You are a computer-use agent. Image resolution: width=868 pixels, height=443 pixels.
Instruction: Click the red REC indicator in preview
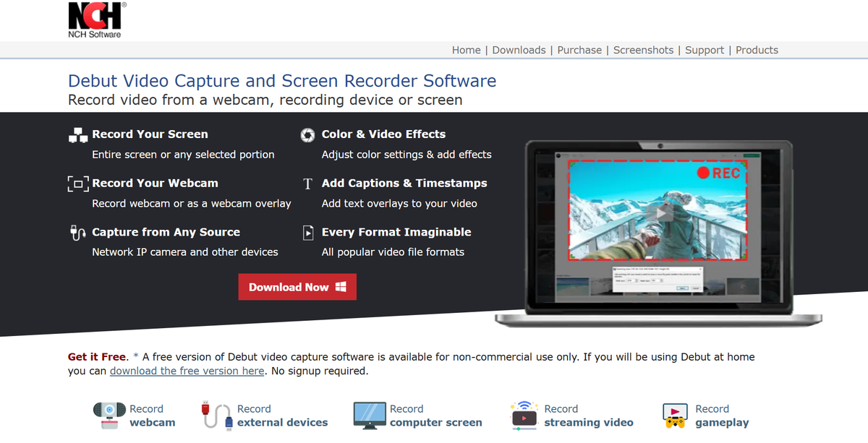coord(719,173)
